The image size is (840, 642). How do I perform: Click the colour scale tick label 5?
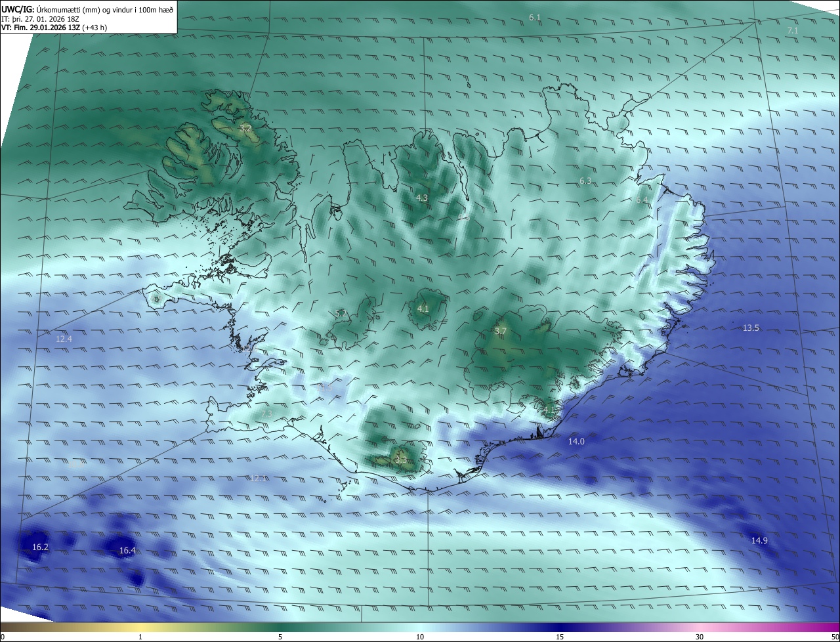280,637
